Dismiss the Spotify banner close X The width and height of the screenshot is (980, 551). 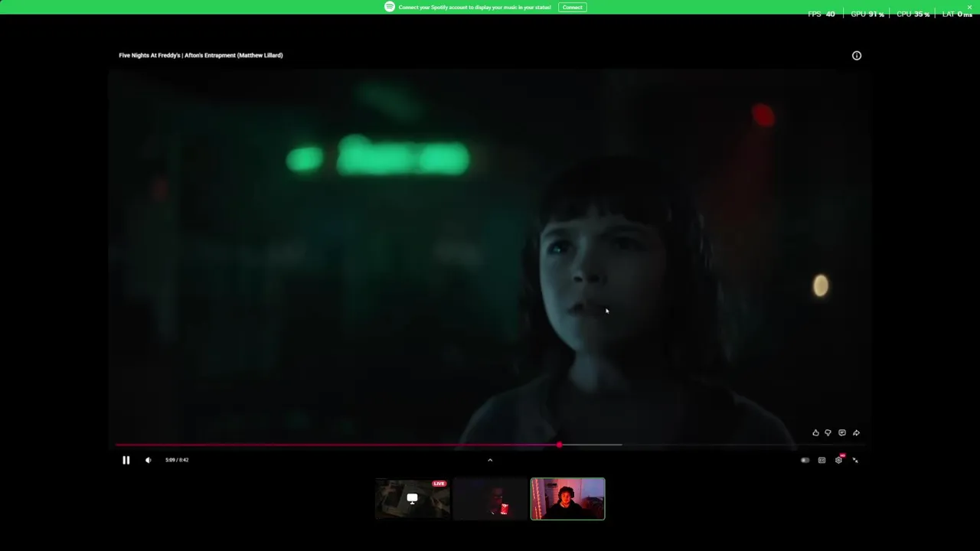[x=969, y=7]
